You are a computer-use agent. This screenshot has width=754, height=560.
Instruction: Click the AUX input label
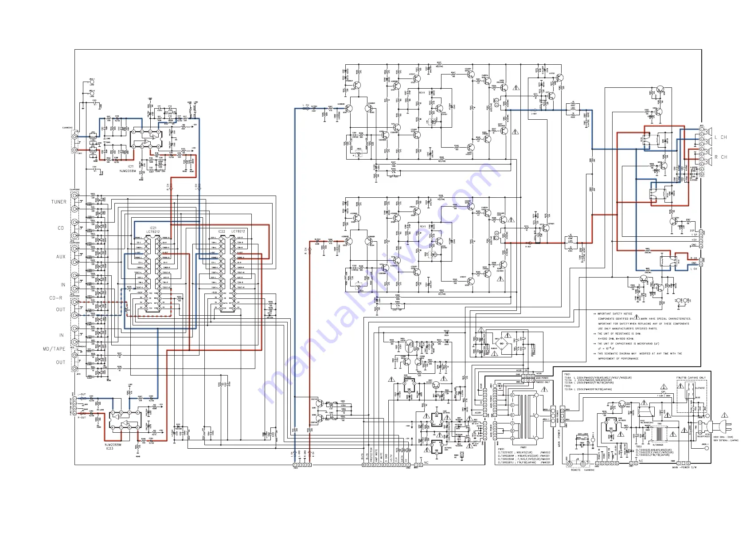coord(61,257)
